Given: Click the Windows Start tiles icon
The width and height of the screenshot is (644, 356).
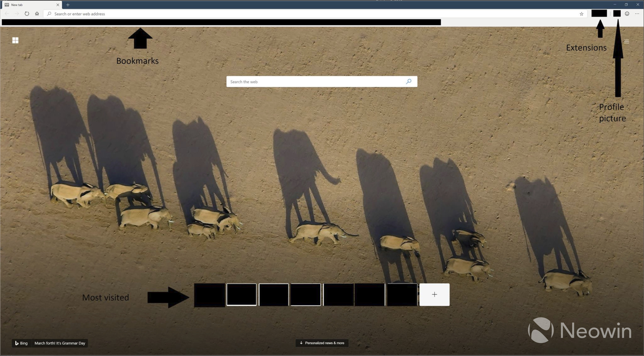Looking at the screenshot, I should point(15,40).
